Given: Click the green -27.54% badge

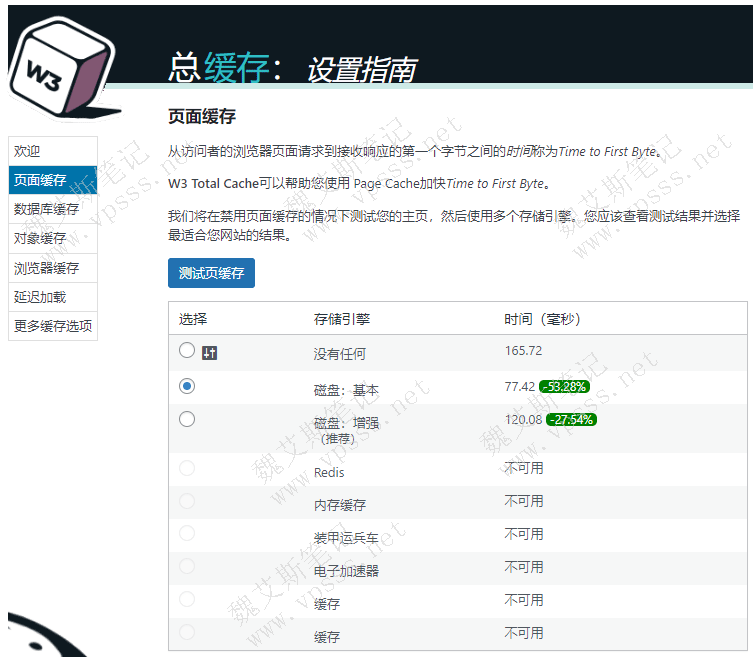Looking at the screenshot, I should (571, 420).
